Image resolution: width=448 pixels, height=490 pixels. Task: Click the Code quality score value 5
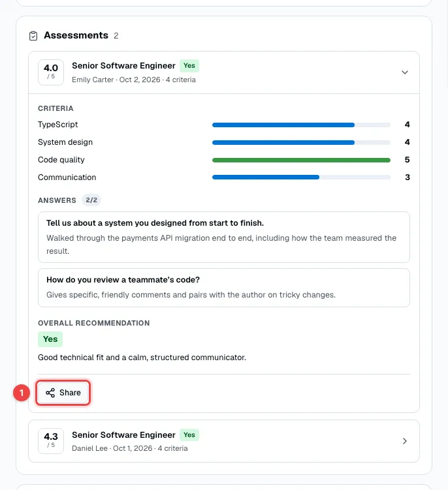407,160
